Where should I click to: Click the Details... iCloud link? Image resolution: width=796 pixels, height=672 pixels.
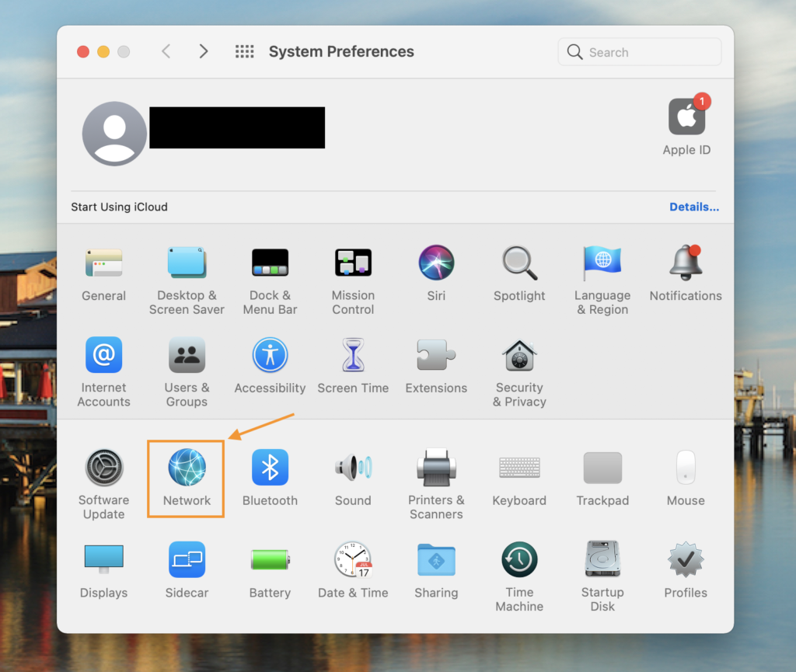tap(693, 207)
